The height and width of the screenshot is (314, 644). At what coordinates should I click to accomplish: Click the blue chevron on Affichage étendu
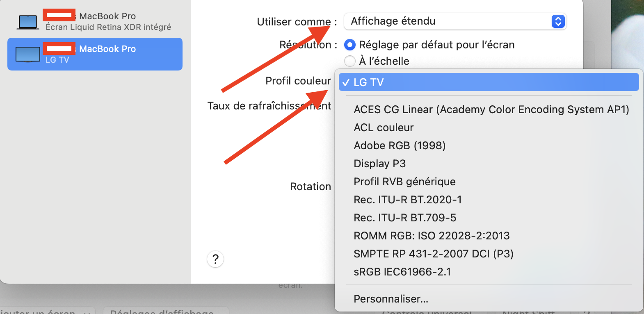click(558, 21)
